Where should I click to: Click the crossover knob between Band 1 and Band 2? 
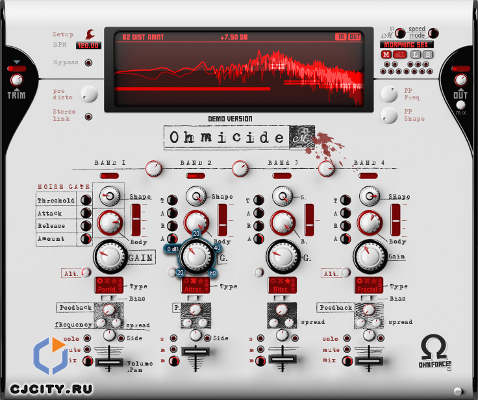click(x=154, y=168)
